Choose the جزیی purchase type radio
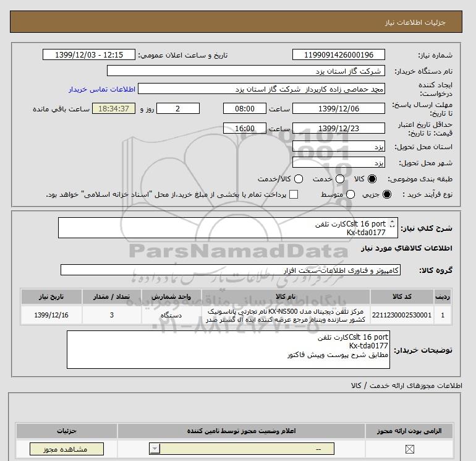 [387, 194]
